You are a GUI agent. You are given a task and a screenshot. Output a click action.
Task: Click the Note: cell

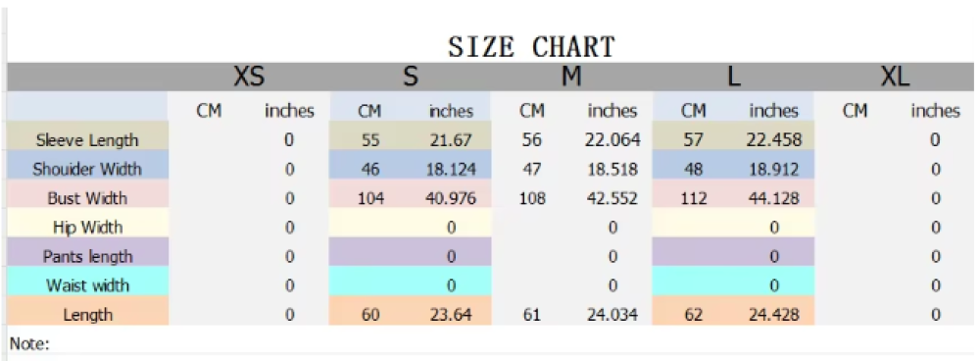30,343
